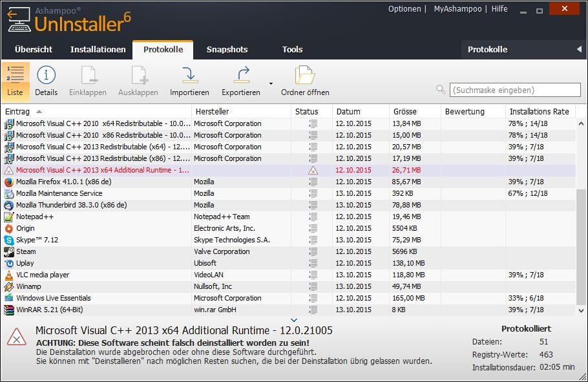The height and width of the screenshot is (382, 588).
Task: Collapse the details pane with the chevron
Action: (x=294, y=320)
